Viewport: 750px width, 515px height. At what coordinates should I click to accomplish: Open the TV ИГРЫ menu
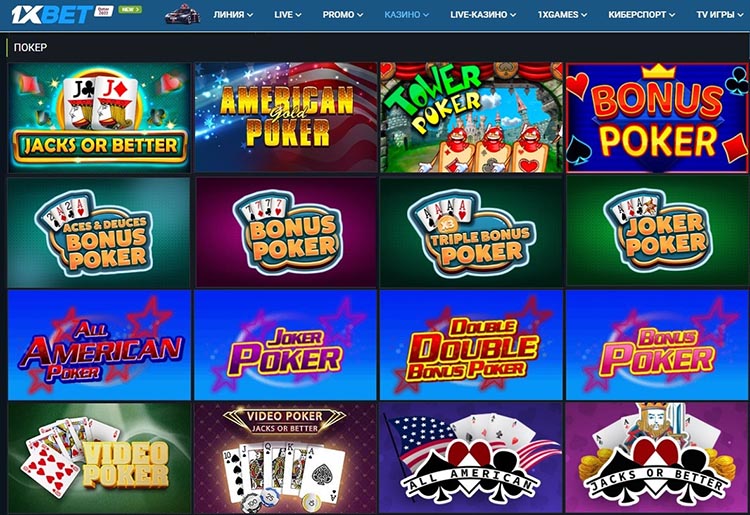click(720, 15)
